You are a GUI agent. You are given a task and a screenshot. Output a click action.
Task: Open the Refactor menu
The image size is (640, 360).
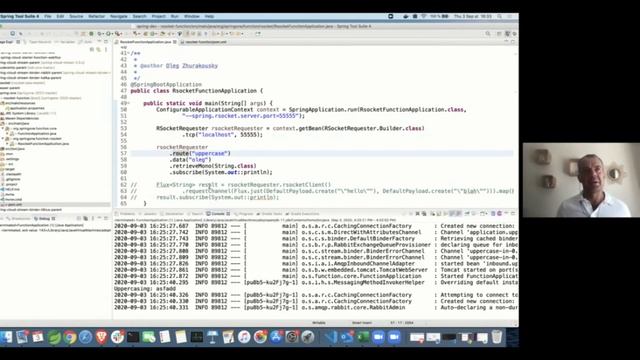click(97, 16)
